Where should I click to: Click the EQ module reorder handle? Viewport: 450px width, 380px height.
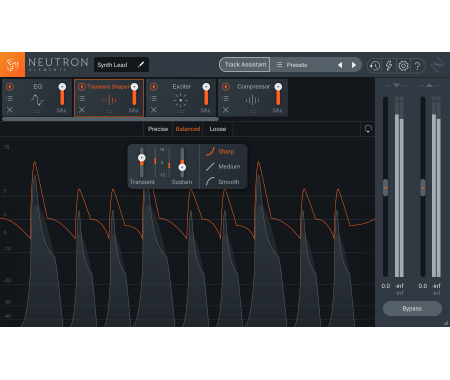[37, 112]
